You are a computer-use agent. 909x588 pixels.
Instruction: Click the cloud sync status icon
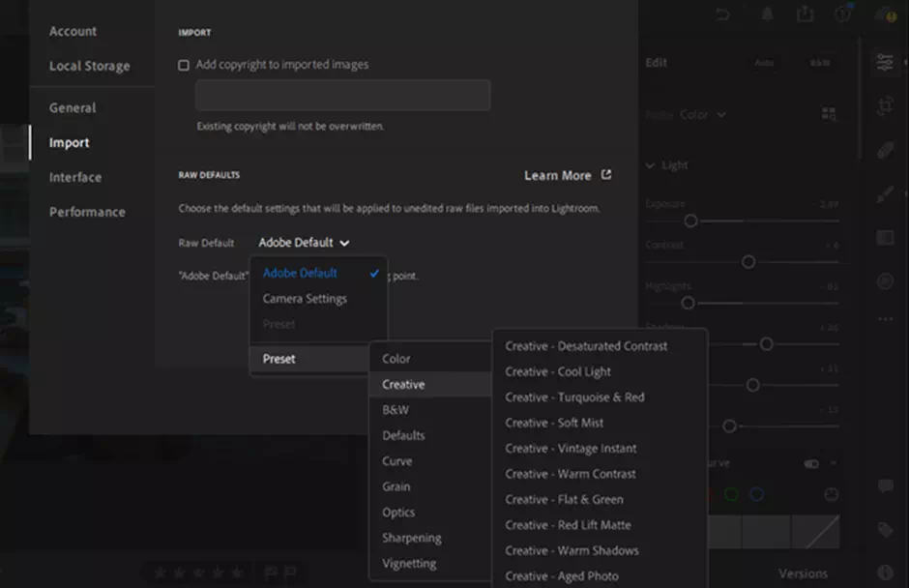coord(885,15)
